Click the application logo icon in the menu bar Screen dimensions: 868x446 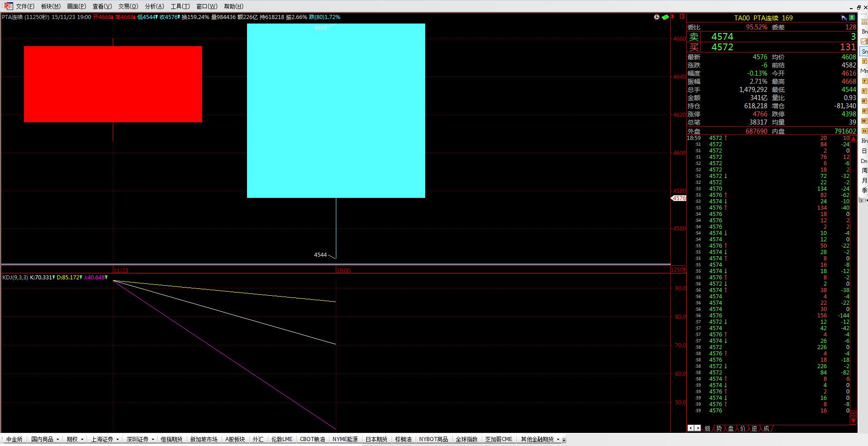pyautogui.click(x=8, y=6)
